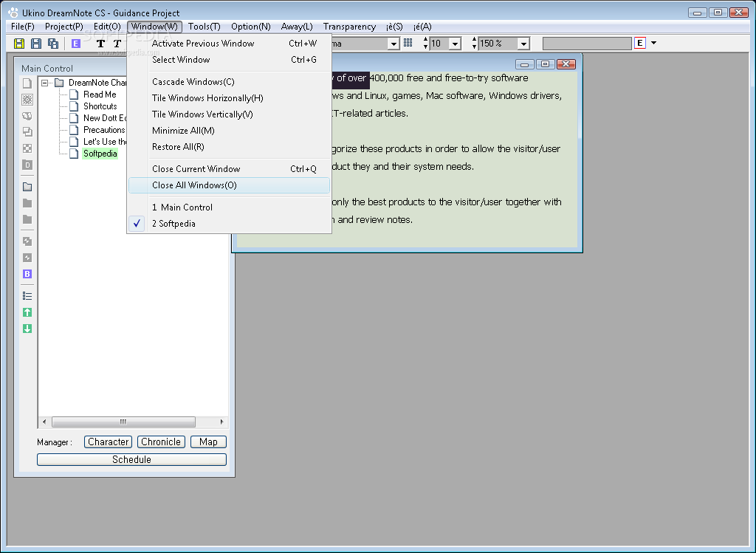This screenshot has height=553, width=756.
Task: Move item down with green arrow
Action: pyautogui.click(x=27, y=329)
